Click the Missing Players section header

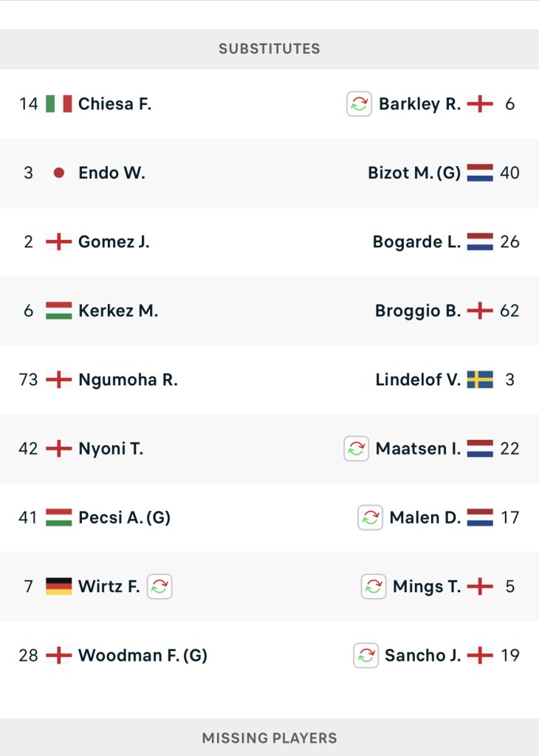coord(269,738)
